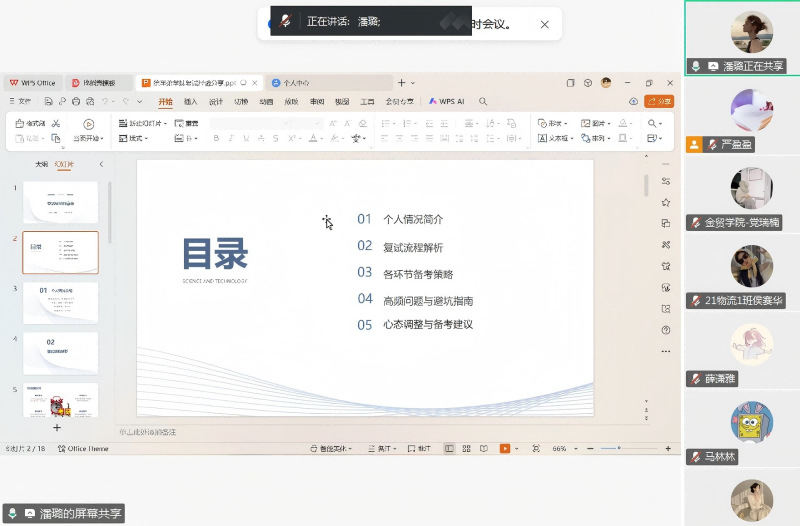Open new tab dropdown arrow beside plus
Viewport: 800px width, 526px height.
coord(414,83)
